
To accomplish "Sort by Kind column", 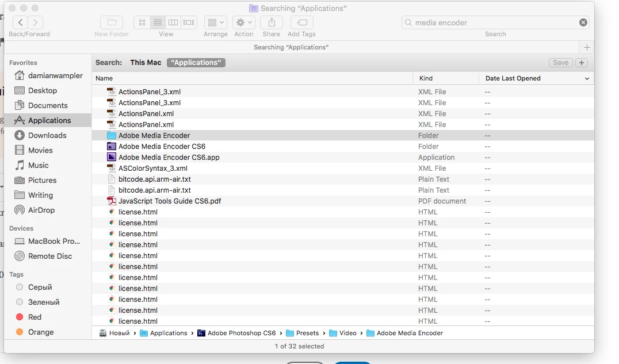I will pos(446,78).
